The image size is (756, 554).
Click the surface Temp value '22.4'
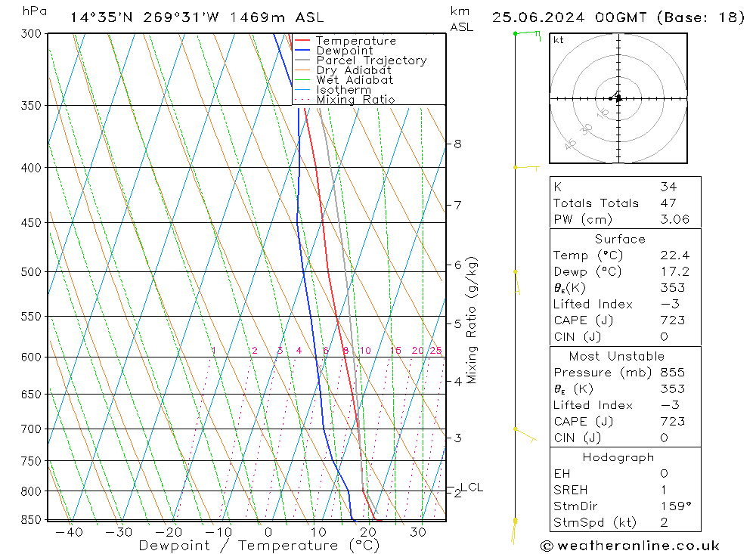pyautogui.click(x=675, y=255)
